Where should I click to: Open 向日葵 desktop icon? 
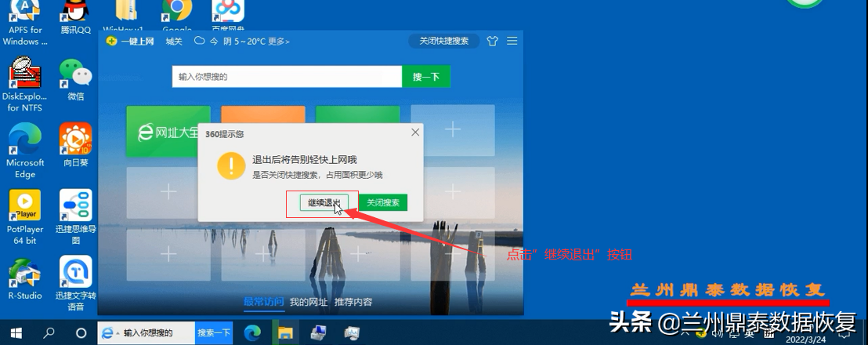coord(76,146)
